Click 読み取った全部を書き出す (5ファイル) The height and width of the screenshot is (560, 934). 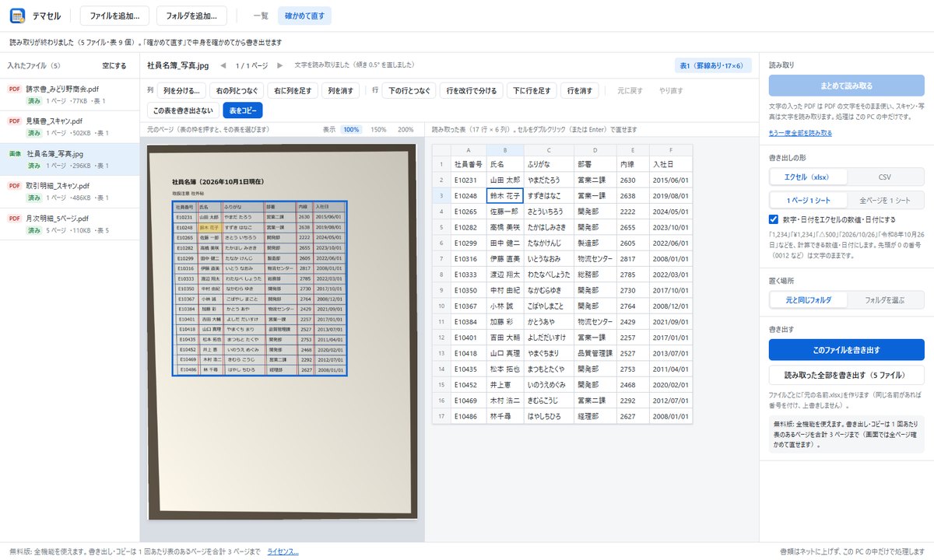click(846, 375)
